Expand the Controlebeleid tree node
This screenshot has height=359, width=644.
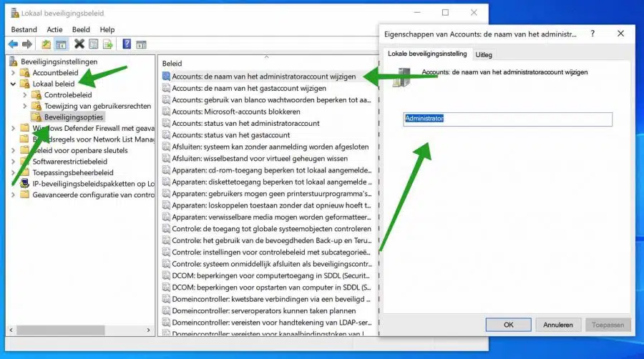pos(25,95)
